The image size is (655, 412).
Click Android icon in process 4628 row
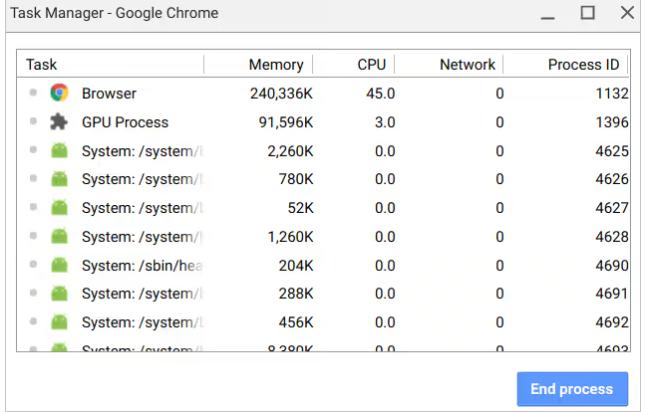[59, 237]
